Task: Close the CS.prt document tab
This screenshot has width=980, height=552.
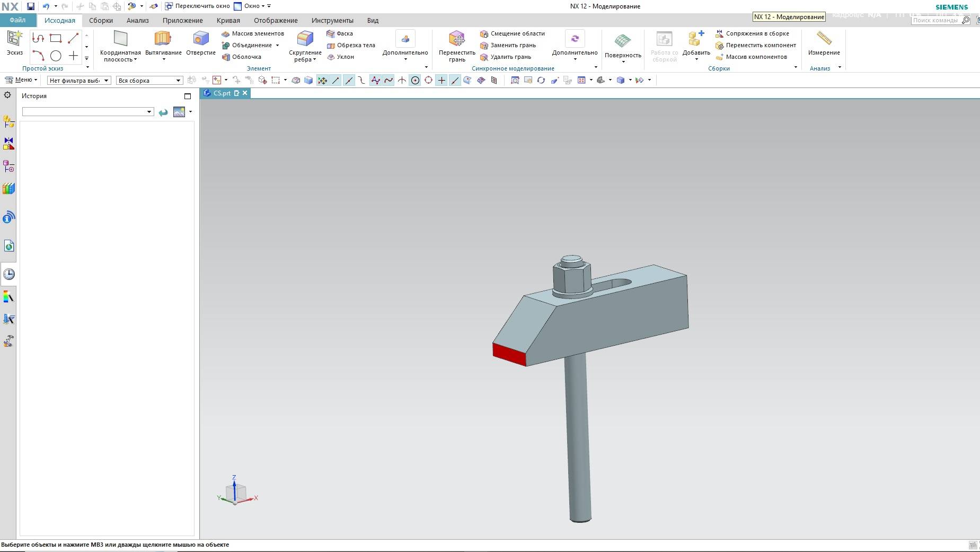Action: (245, 93)
